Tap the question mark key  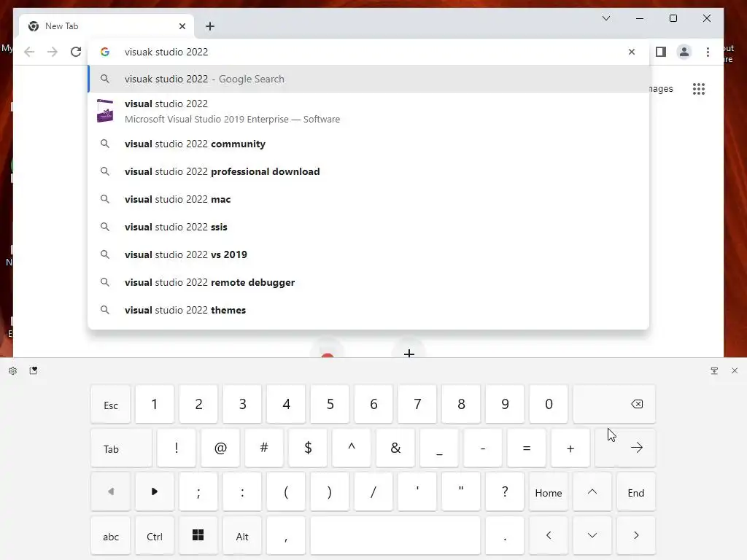pyautogui.click(x=505, y=492)
